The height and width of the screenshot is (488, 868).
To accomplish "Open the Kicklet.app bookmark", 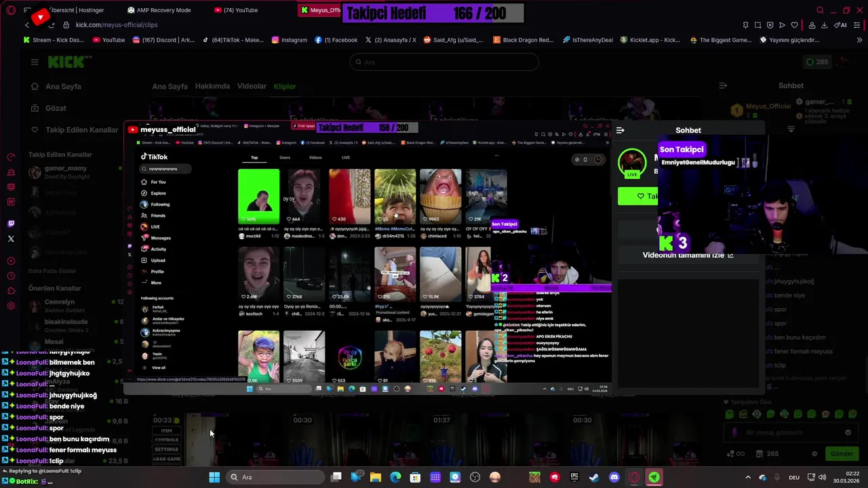I will point(649,40).
